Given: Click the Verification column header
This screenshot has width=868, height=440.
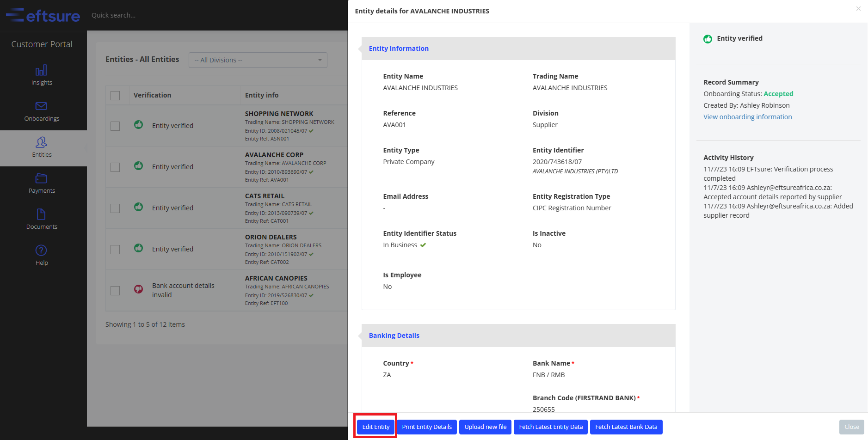Looking at the screenshot, I should click(x=153, y=95).
